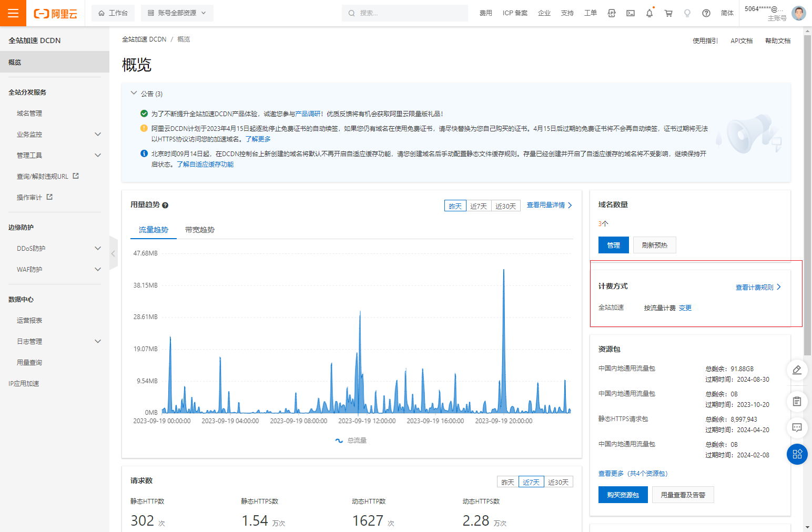Select 昨天 in request count range

[x=507, y=482]
